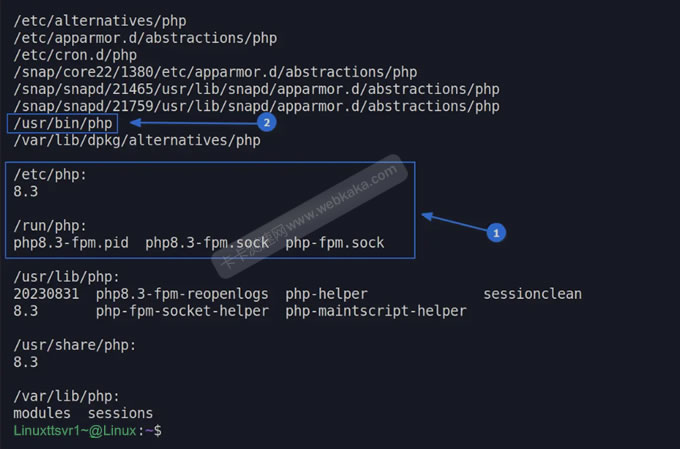Select the modules directory entry
Image resolution: width=680 pixels, height=449 pixels.
[x=42, y=413]
